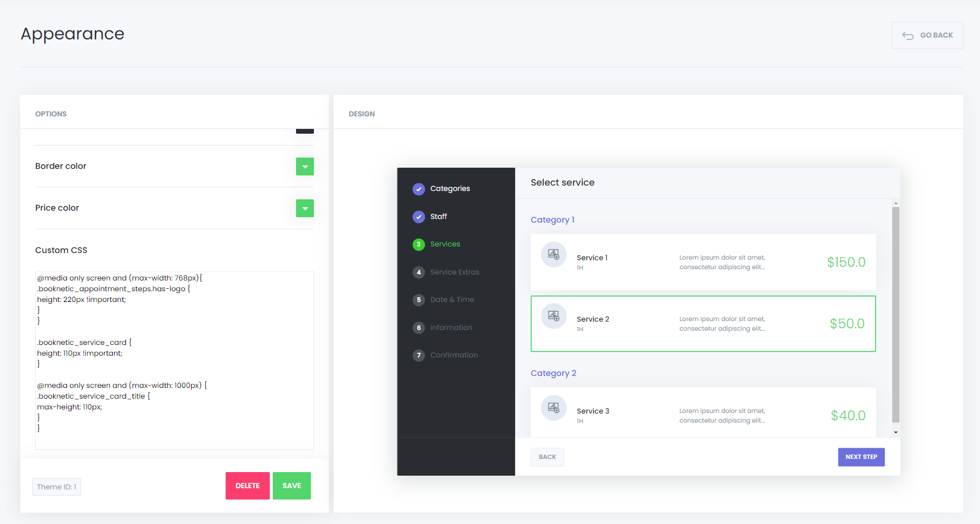This screenshot has height=524, width=980.
Task: Click the Theme ID: 1 field
Action: tap(57, 487)
